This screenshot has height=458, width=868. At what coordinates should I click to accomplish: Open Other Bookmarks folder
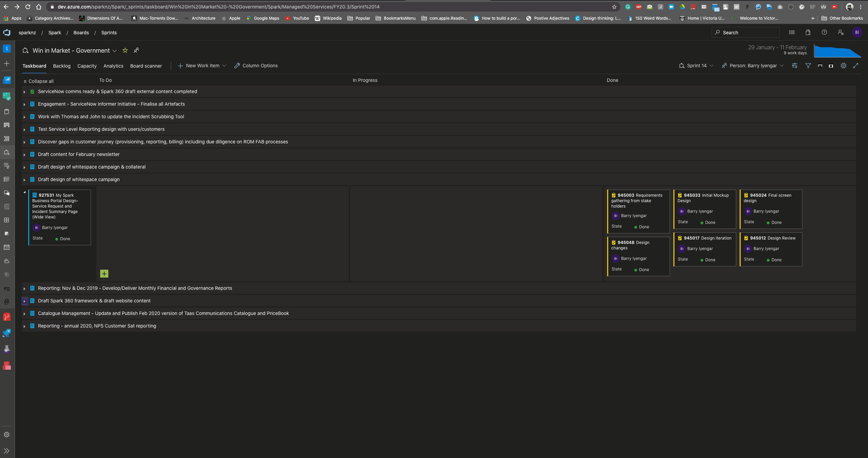click(x=842, y=18)
